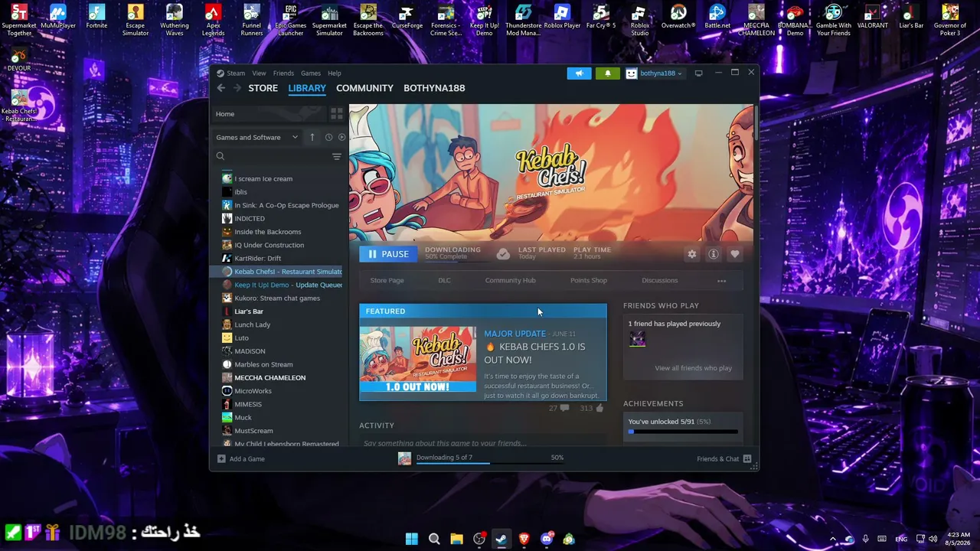980x551 pixels.
Task: Switch to the COMMUNITY tab
Action: click(x=364, y=88)
